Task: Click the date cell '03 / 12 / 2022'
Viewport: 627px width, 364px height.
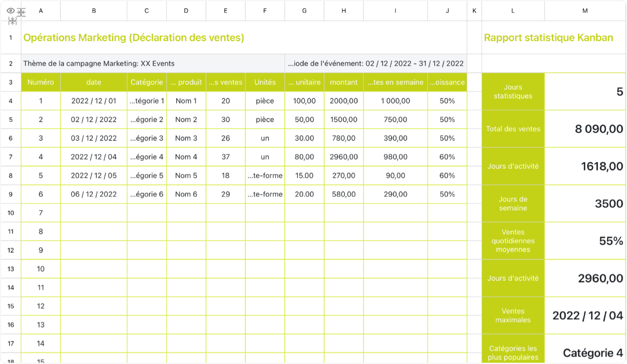Action: (94, 138)
